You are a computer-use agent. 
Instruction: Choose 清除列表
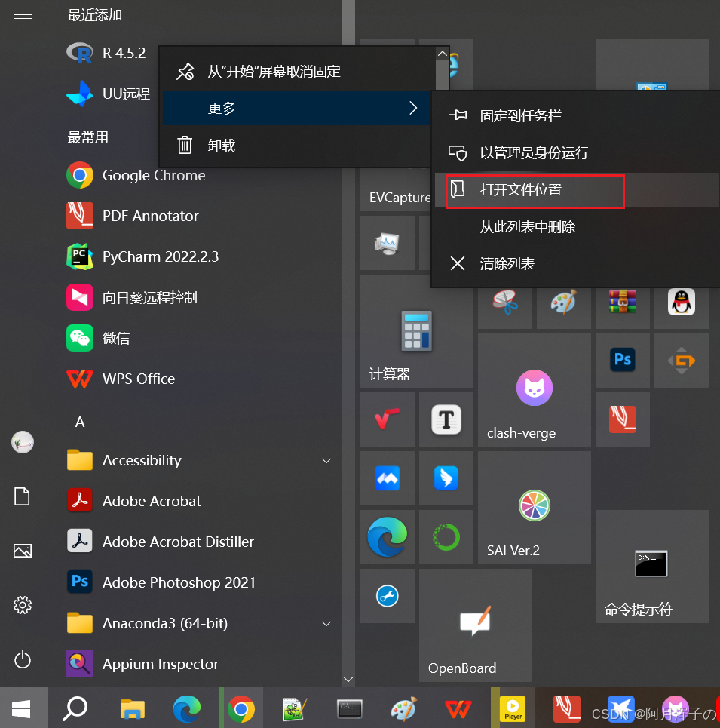578,264
